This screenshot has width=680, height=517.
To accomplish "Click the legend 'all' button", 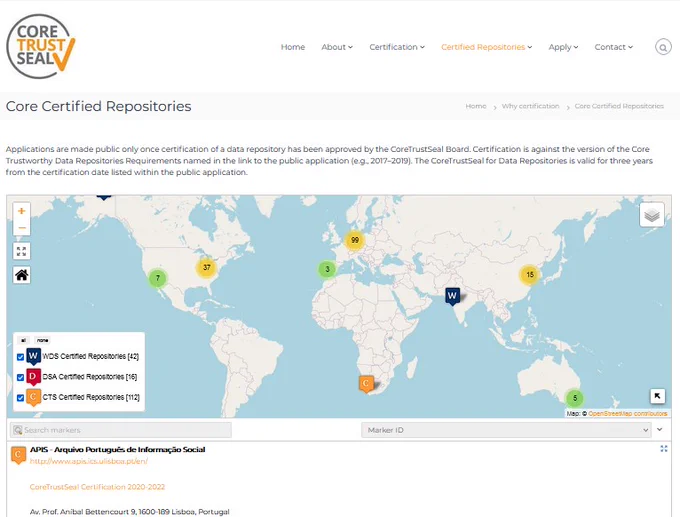I will pyautogui.click(x=23, y=340).
